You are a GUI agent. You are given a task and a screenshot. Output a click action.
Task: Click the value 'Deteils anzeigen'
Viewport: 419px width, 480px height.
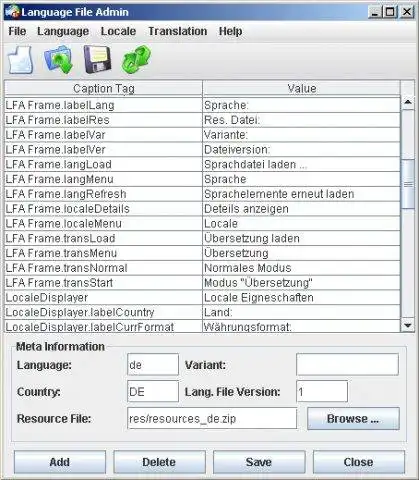pyautogui.click(x=301, y=209)
